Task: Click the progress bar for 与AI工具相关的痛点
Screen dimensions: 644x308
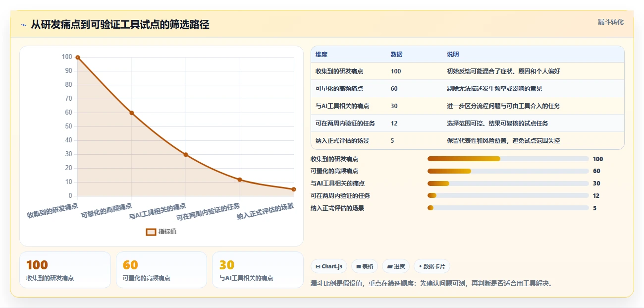Action: (x=508, y=184)
